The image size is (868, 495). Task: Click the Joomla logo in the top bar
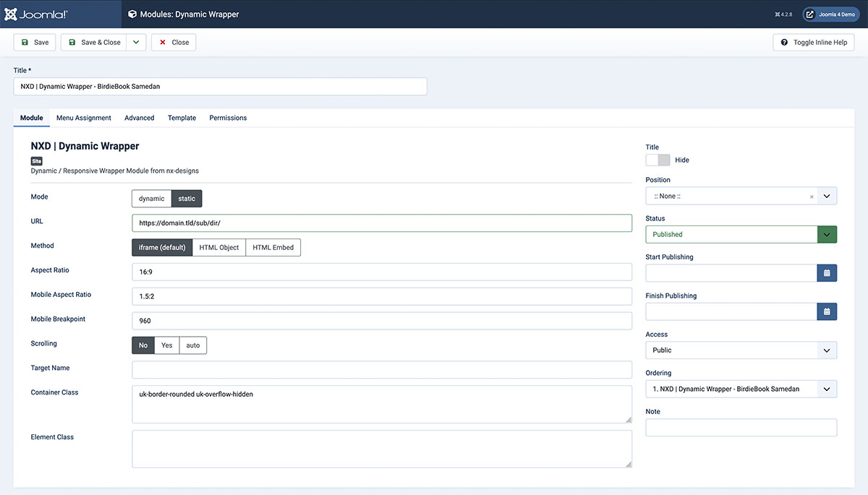click(x=33, y=13)
